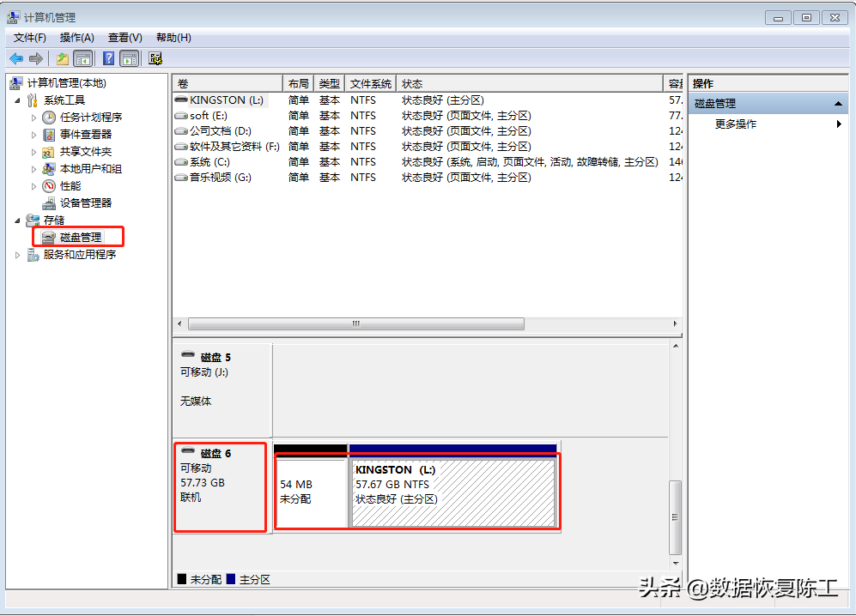Collapse the 存储 tree node

point(17,220)
